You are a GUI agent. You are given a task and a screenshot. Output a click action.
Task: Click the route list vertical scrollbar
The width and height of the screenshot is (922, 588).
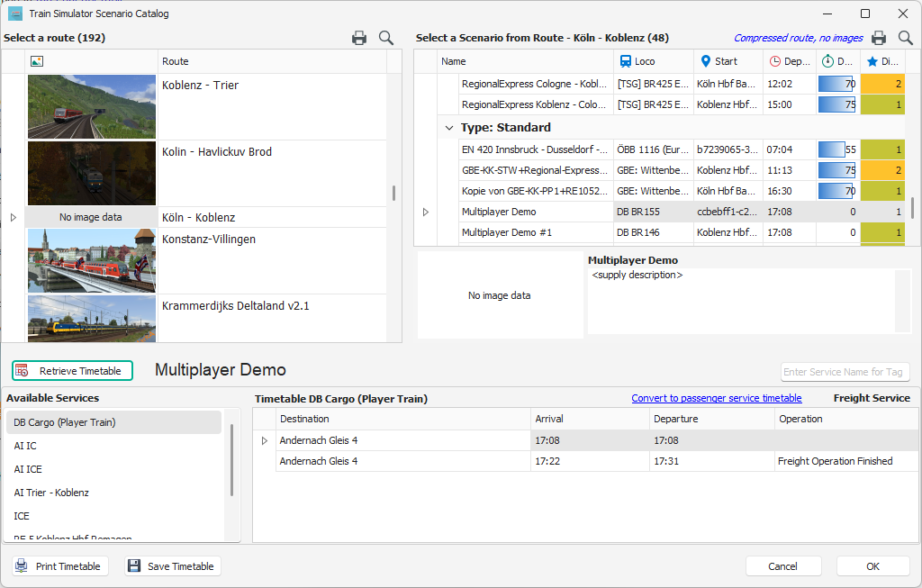(393, 193)
